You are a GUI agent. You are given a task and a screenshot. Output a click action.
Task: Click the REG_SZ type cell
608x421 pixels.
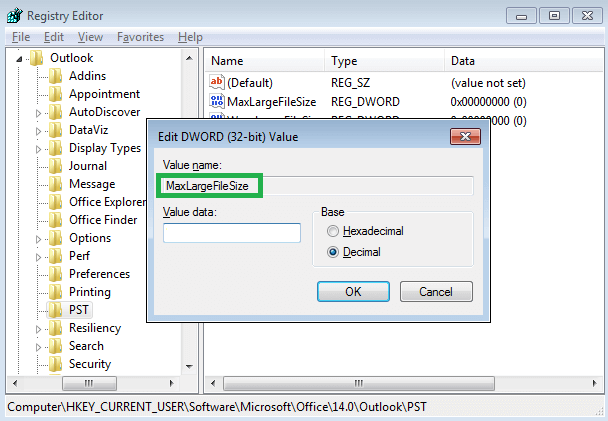click(x=350, y=83)
